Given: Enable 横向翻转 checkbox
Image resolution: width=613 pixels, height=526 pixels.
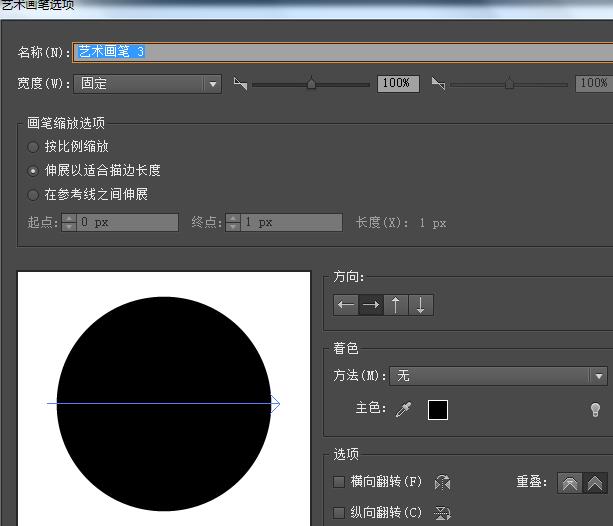Looking at the screenshot, I should coord(339,482).
